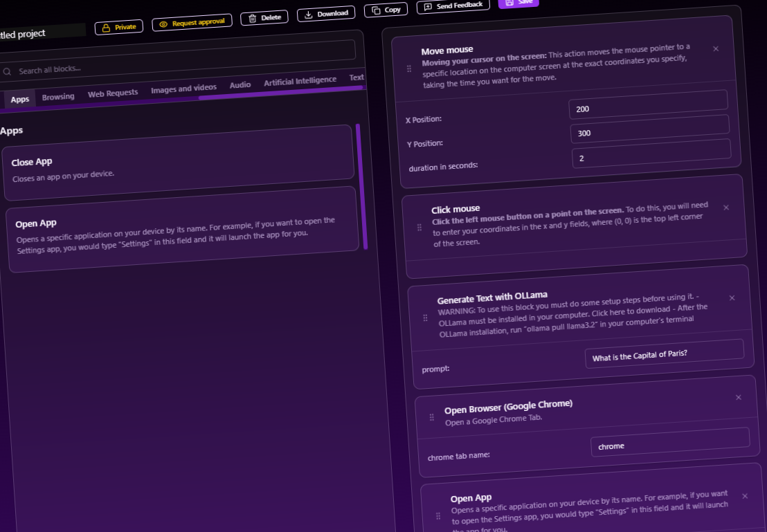Open the Artificial Intelligence tab
This screenshot has width=767, height=532.
(300, 81)
